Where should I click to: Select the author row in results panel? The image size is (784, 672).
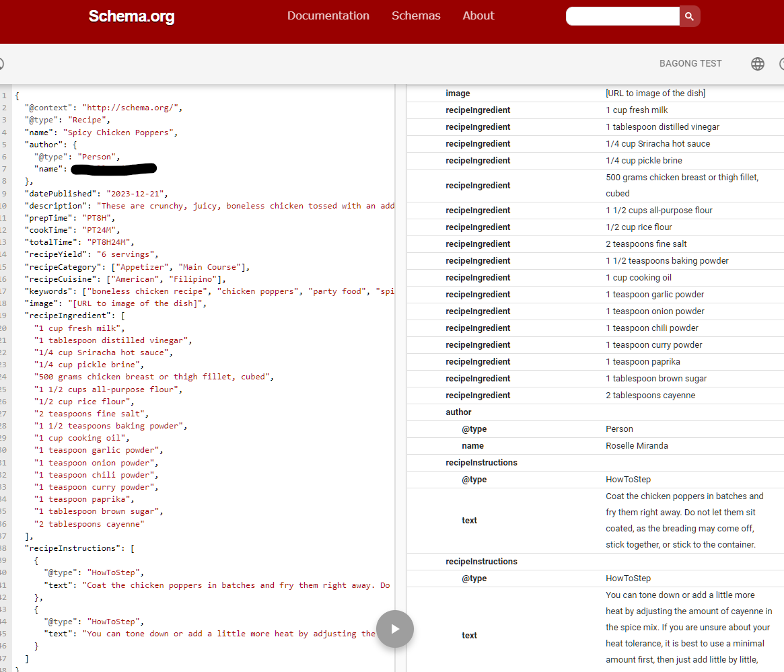tap(458, 412)
